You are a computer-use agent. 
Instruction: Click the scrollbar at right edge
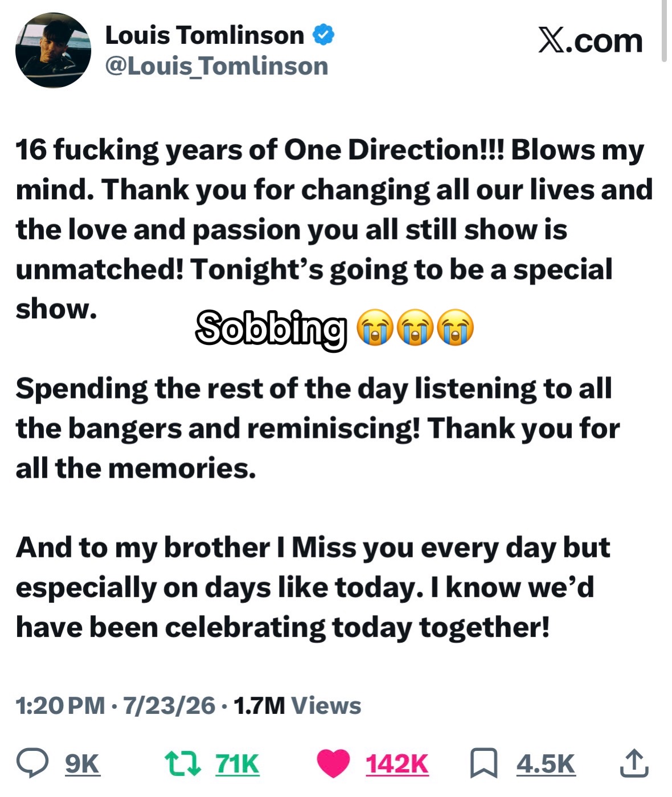click(664, 31)
